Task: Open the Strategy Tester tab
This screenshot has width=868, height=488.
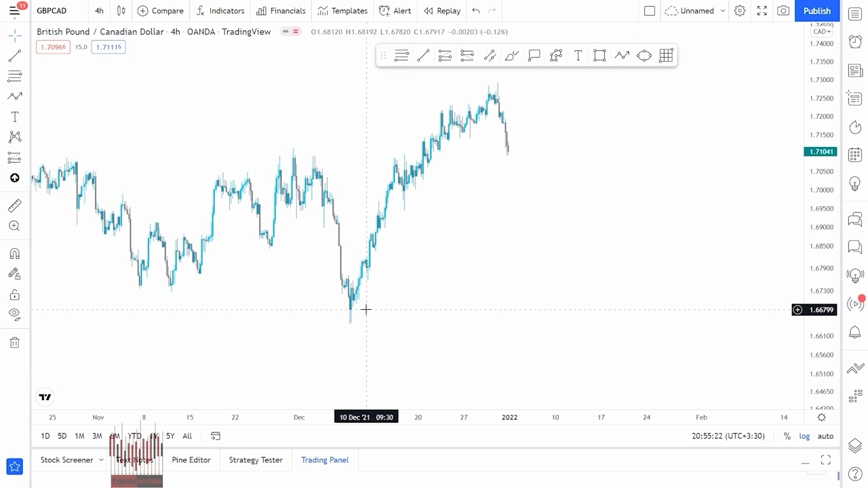Action: [256, 460]
